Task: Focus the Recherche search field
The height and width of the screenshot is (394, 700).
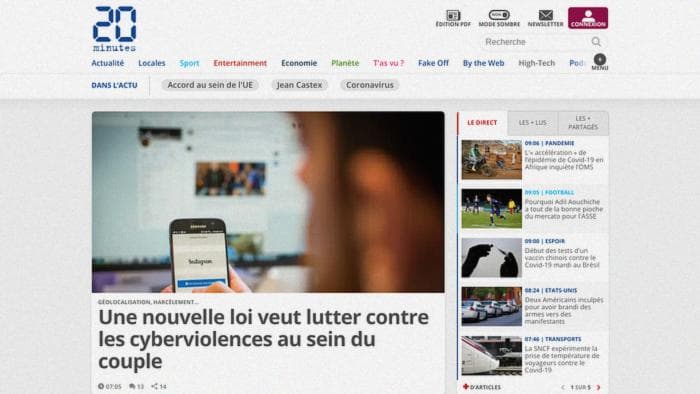Action: click(x=536, y=42)
